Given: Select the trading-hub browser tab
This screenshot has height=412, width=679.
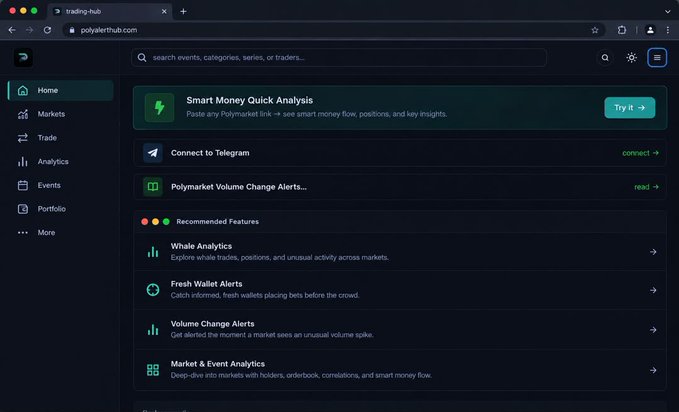Looking at the screenshot, I should (110, 11).
